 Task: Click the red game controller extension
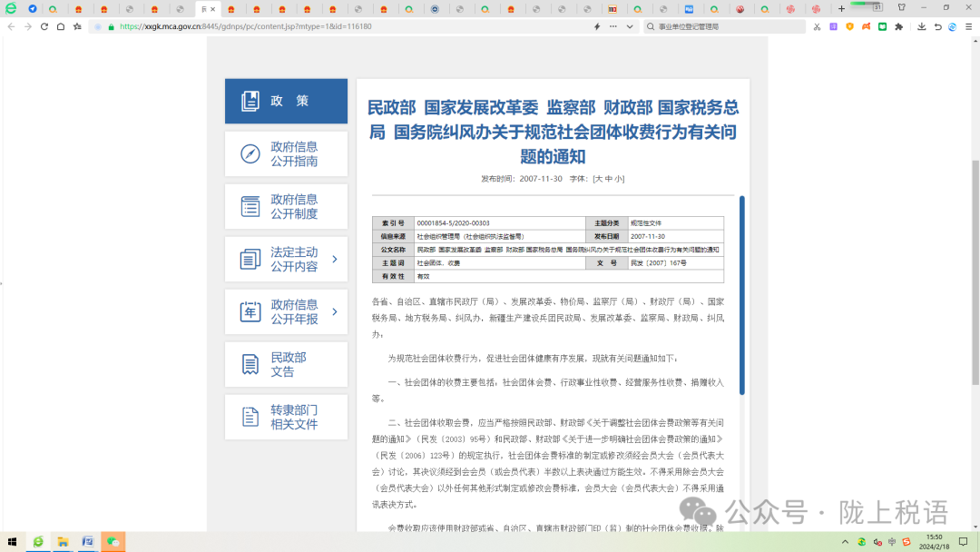867,27
